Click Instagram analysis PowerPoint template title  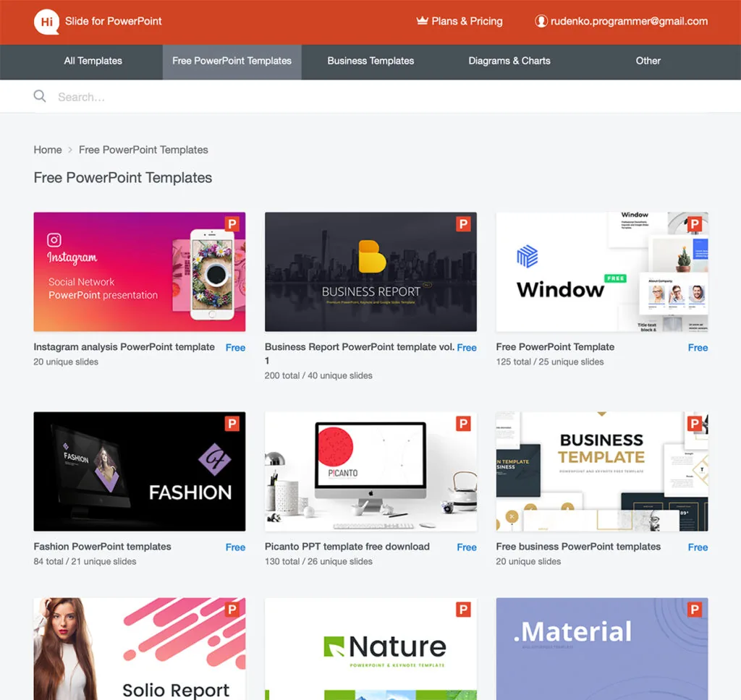(x=124, y=347)
